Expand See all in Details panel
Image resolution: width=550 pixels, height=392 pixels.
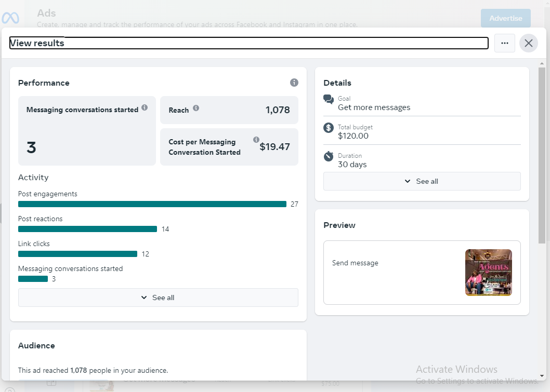coord(422,181)
